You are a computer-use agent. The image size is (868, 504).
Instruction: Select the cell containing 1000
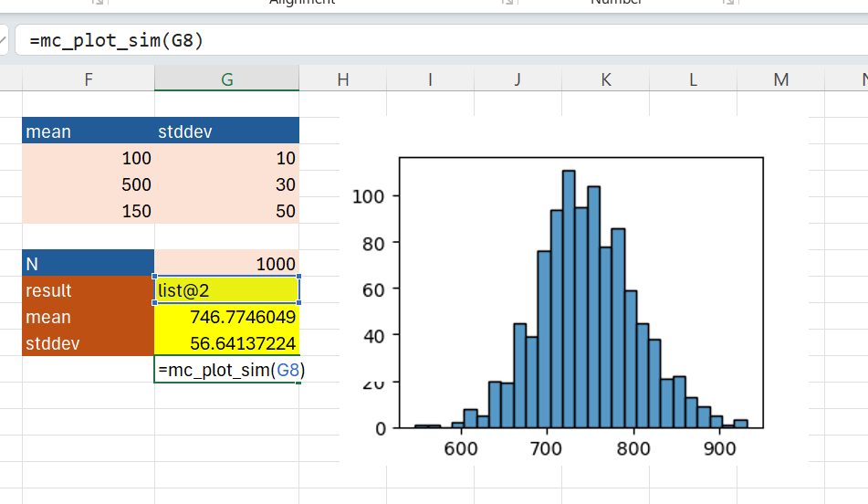(x=227, y=263)
